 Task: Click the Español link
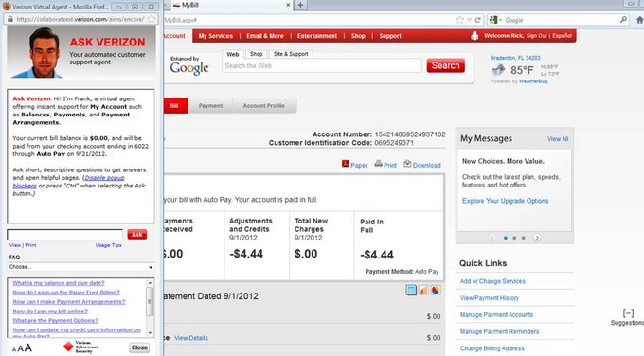[x=562, y=36]
